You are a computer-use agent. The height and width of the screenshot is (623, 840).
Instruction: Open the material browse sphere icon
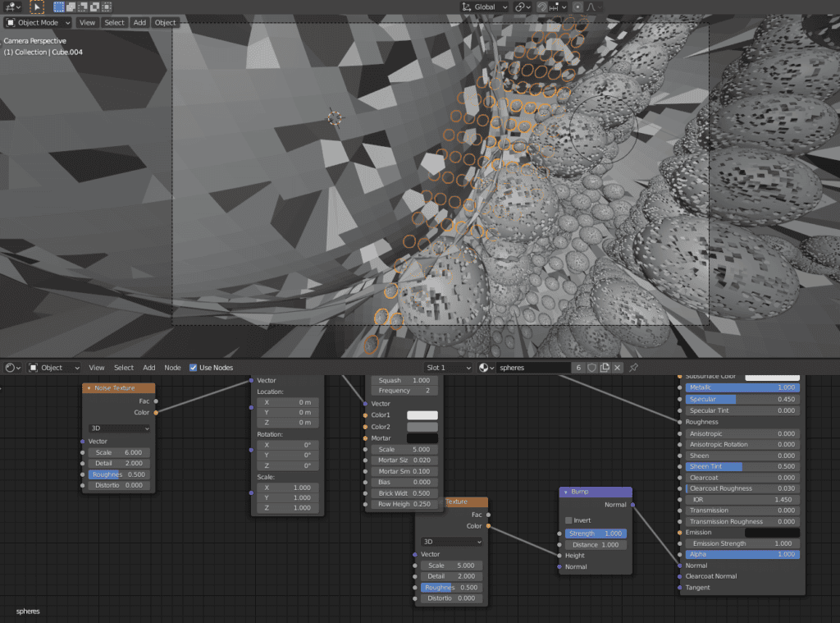tap(485, 368)
